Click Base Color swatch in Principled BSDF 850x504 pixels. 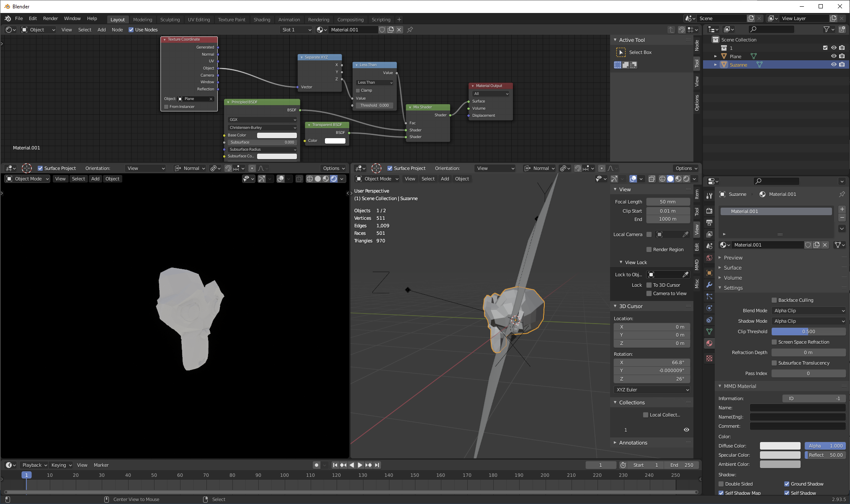277,135
